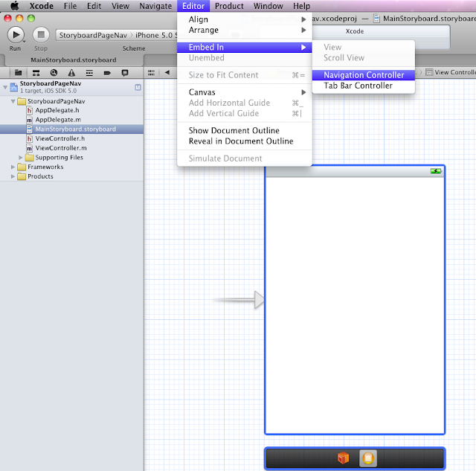The height and width of the screenshot is (471, 476).
Task: Select MainStoryboard.storyboard in navigator
Action: pos(71,129)
